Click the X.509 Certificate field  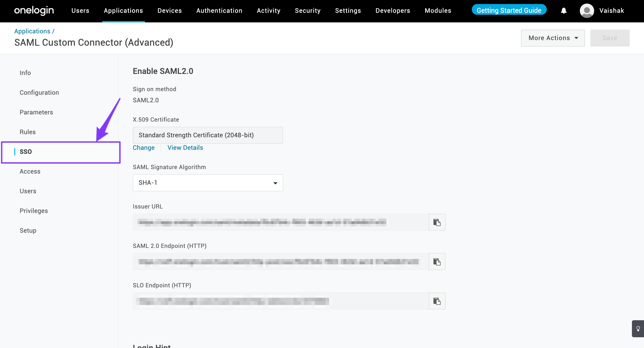pyautogui.click(x=208, y=135)
